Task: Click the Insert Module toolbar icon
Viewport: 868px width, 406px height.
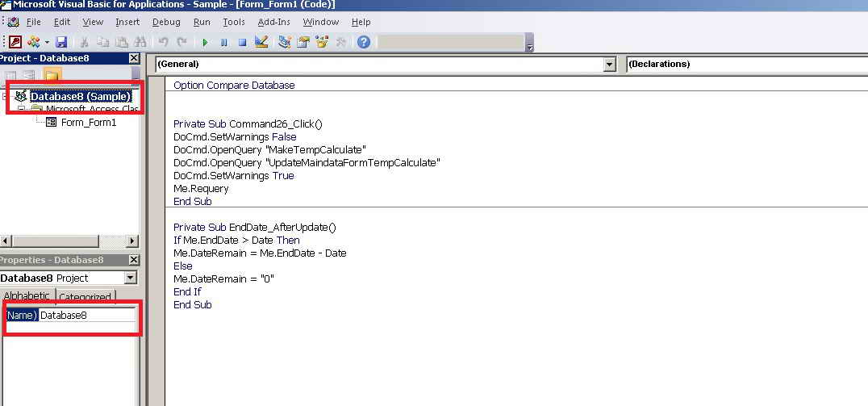Action: coord(34,42)
